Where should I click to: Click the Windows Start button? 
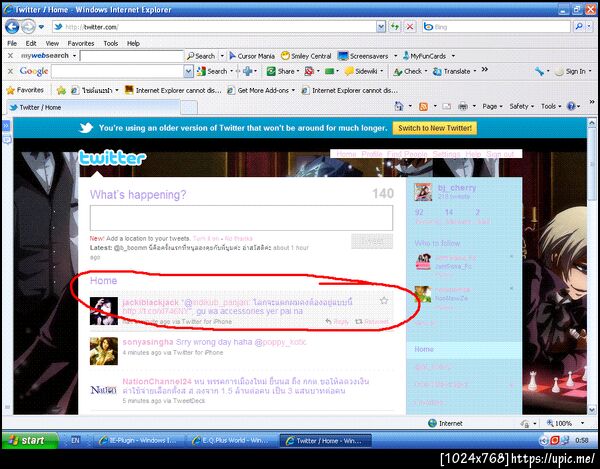point(30,440)
